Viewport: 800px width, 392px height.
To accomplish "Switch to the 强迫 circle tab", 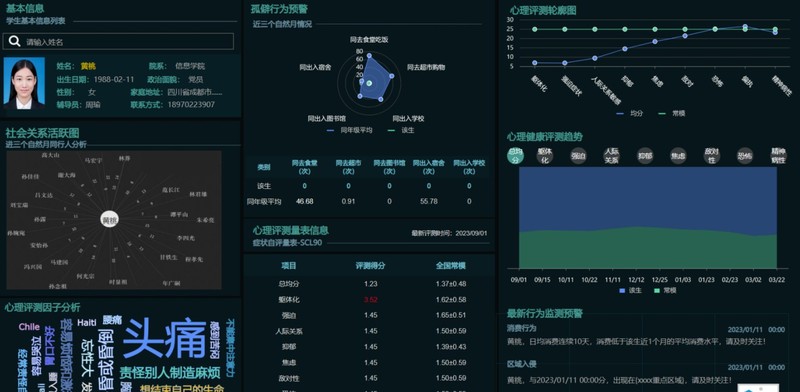I will 579,156.
